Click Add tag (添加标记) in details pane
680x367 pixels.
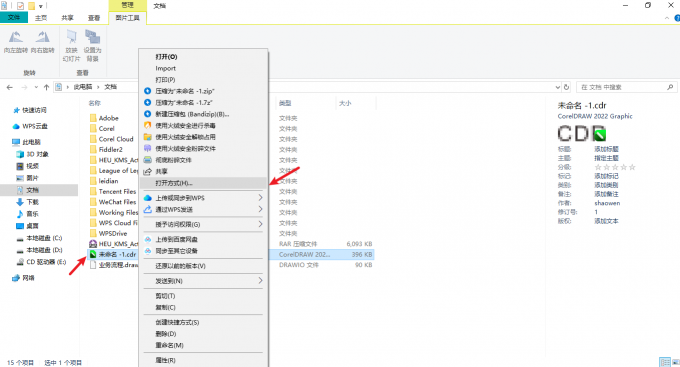point(606,176)
